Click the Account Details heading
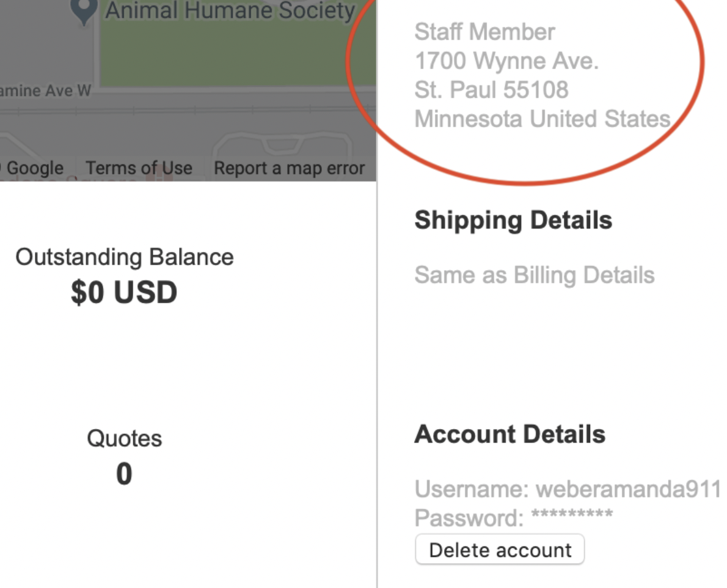 coord(510,434)
